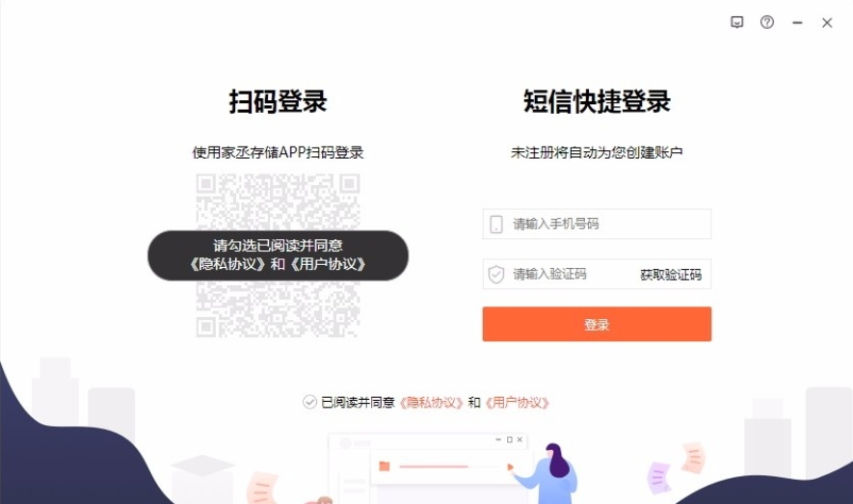Screen dimensions: 853x504
Task: Click the 已阅读并同意 label text
Action: point(358,402)
